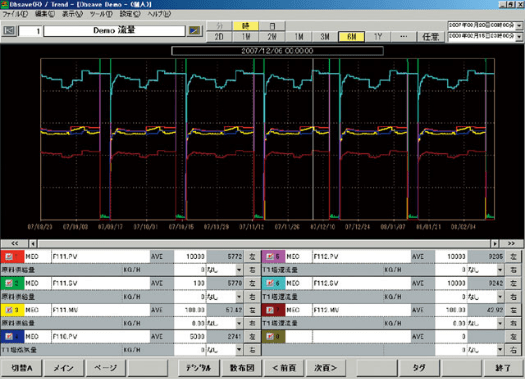Click the 右 button below F111.PV row
Screen dimensions: 525x379
tap(252, 270)
